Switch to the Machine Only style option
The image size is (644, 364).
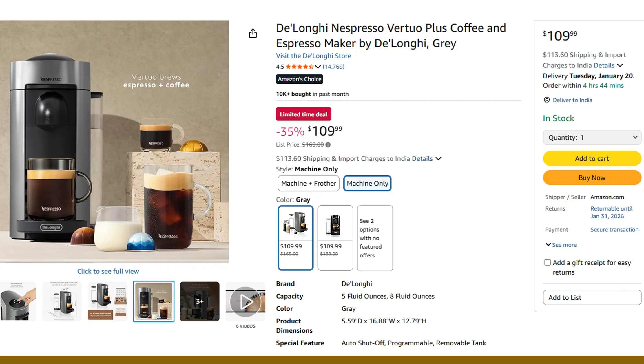[x=367, y=183]
